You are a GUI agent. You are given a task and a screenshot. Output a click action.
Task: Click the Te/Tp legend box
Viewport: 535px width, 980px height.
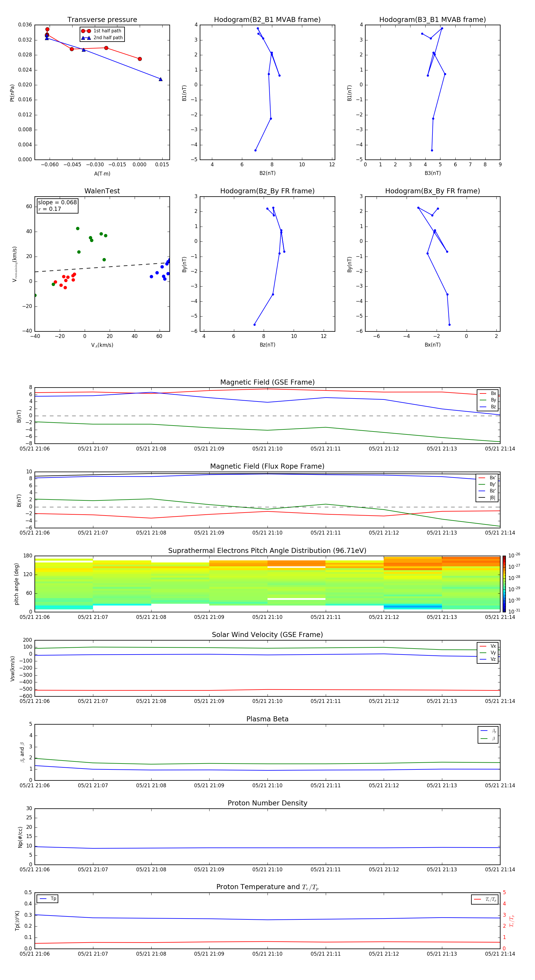click(x=485, y=899)
